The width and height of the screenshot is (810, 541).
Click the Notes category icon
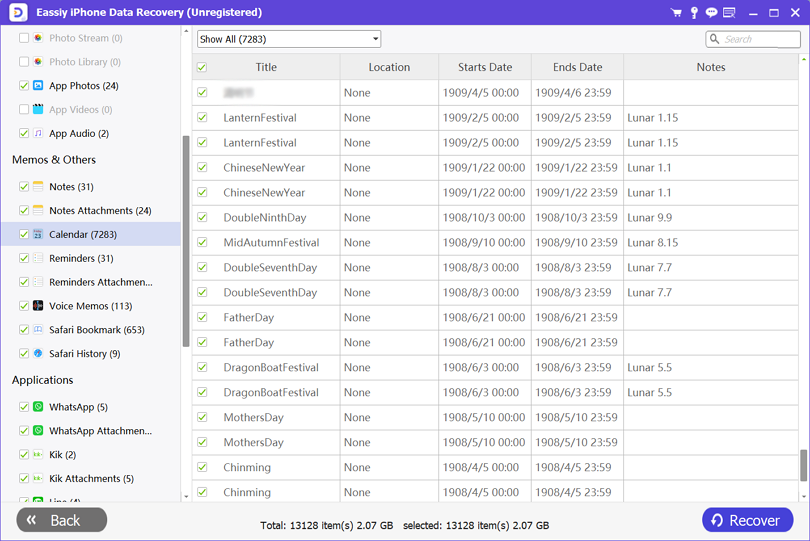pos(38,186)
